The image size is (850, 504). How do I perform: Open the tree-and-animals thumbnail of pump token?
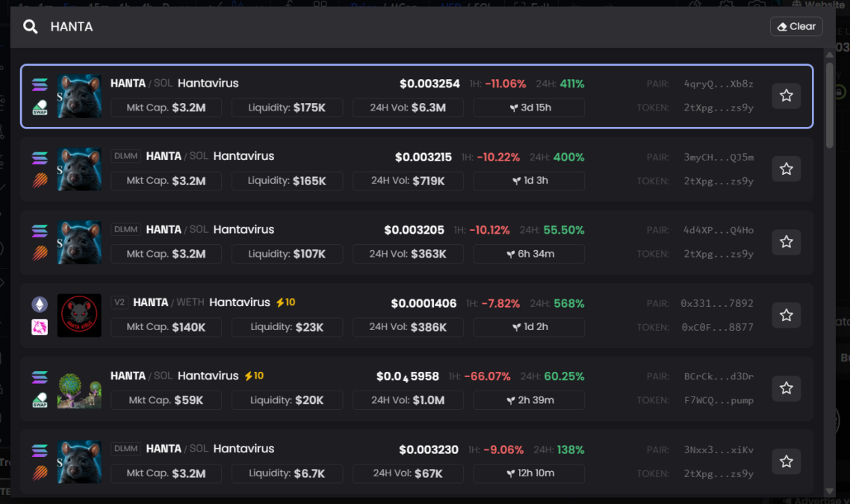tap(79, 388)
